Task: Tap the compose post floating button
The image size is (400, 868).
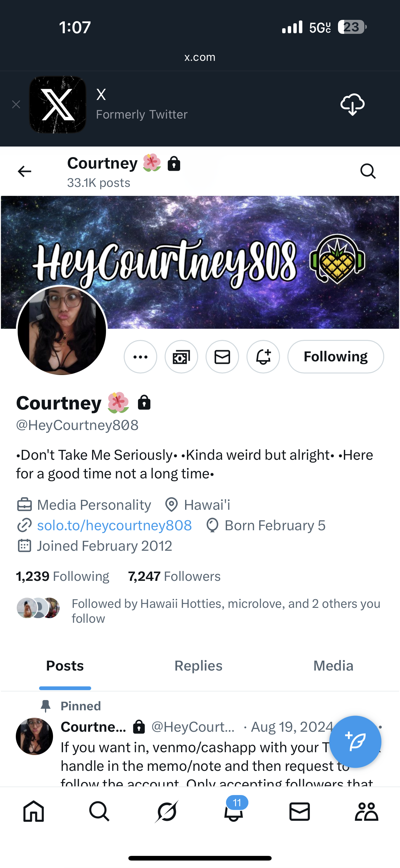Action: click(355, 742)
